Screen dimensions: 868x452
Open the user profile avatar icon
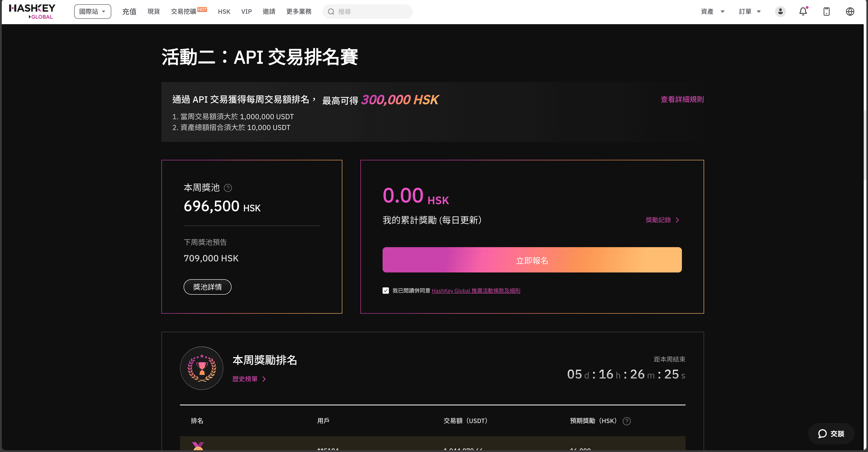tap(780, 12)
